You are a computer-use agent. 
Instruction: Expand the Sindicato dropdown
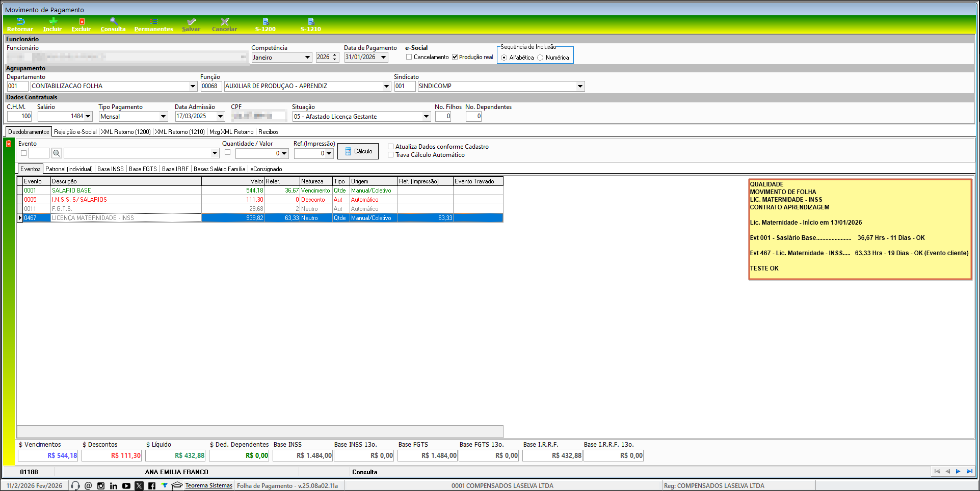580,86
